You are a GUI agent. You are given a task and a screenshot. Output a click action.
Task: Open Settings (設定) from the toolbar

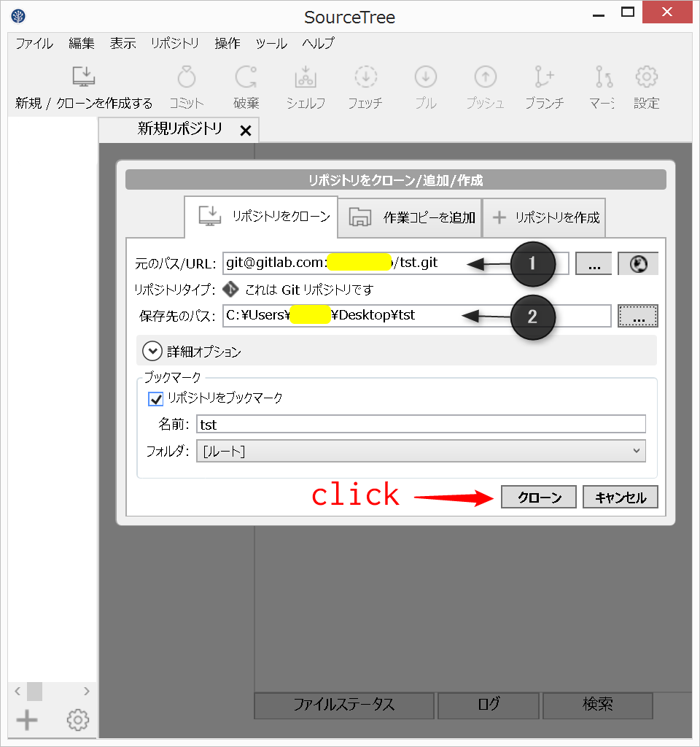[646, 76]
